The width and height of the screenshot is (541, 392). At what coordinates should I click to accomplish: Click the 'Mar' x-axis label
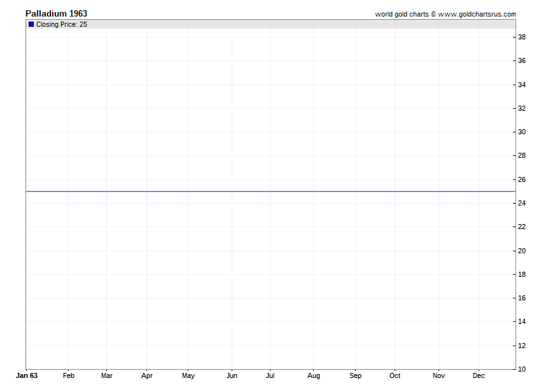107,375
